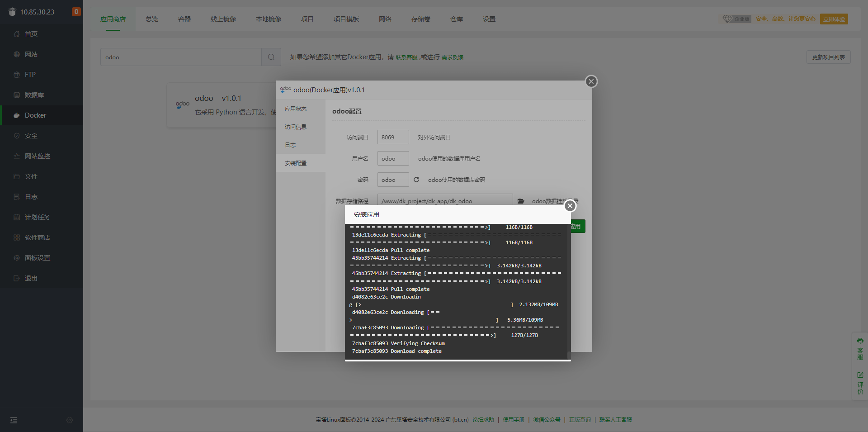868x432 pixels.
Task: Click the odoo search input field
Action: click(x=181, y=57)
